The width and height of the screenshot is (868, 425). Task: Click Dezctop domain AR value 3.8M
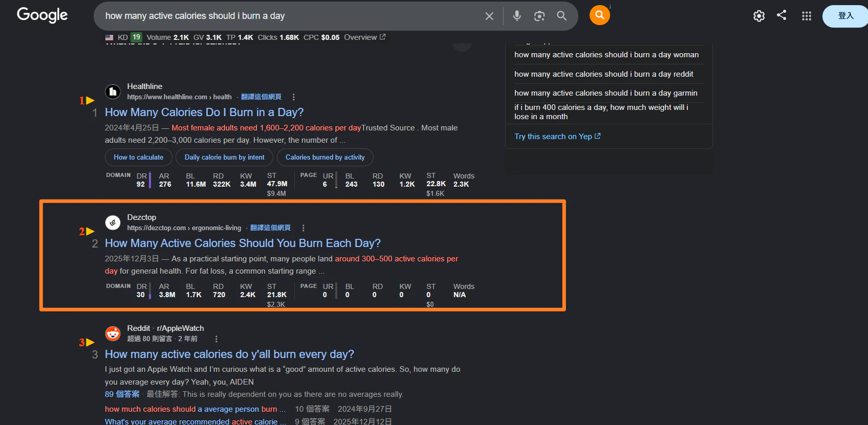click(x=167, y=295)
